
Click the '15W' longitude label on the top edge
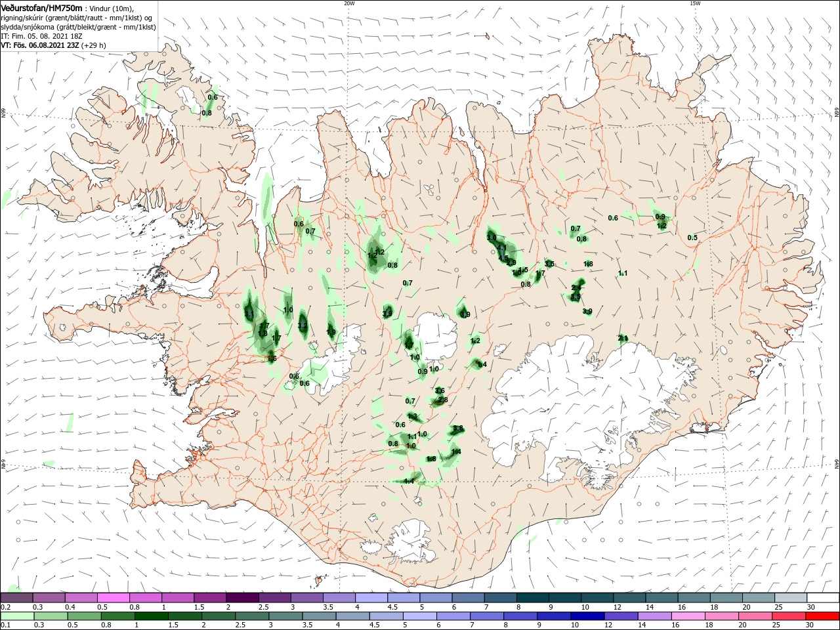pos(695,3)
